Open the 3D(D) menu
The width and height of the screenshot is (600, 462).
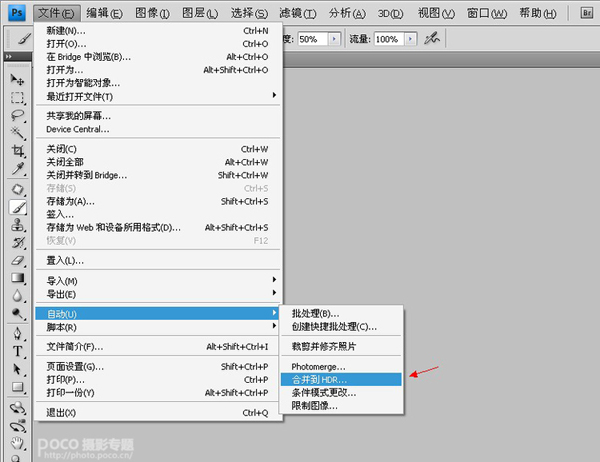390,13
